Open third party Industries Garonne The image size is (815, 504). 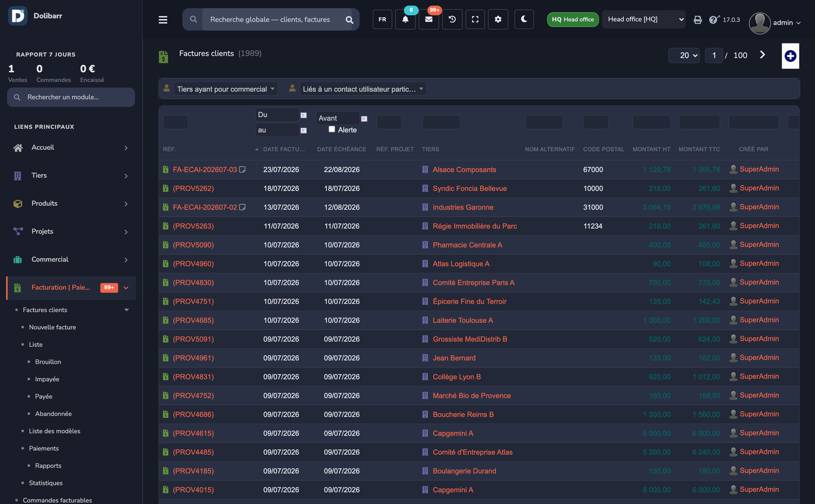pos(463,207)
